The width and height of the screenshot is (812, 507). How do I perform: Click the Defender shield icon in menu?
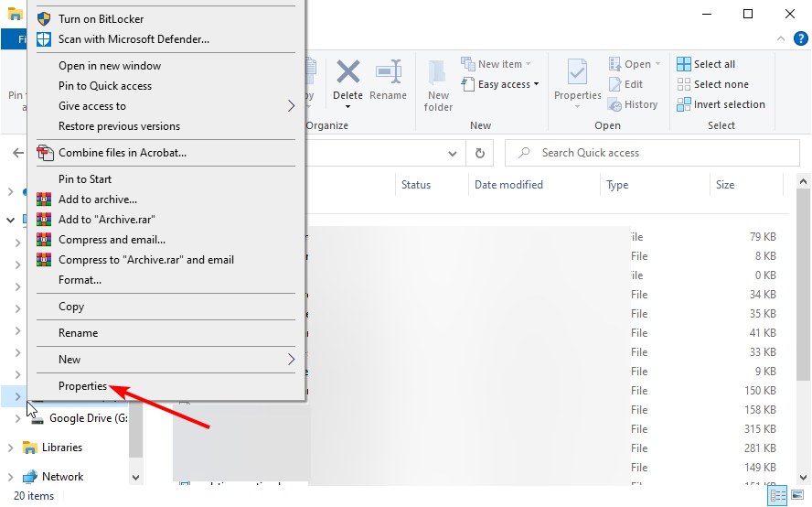tap(44, 39)
